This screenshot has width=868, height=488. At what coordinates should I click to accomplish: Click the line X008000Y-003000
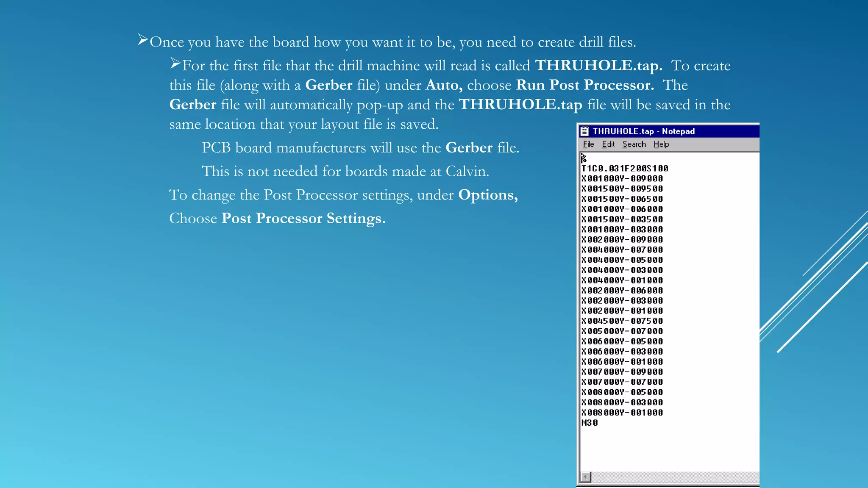click(622, 402)
